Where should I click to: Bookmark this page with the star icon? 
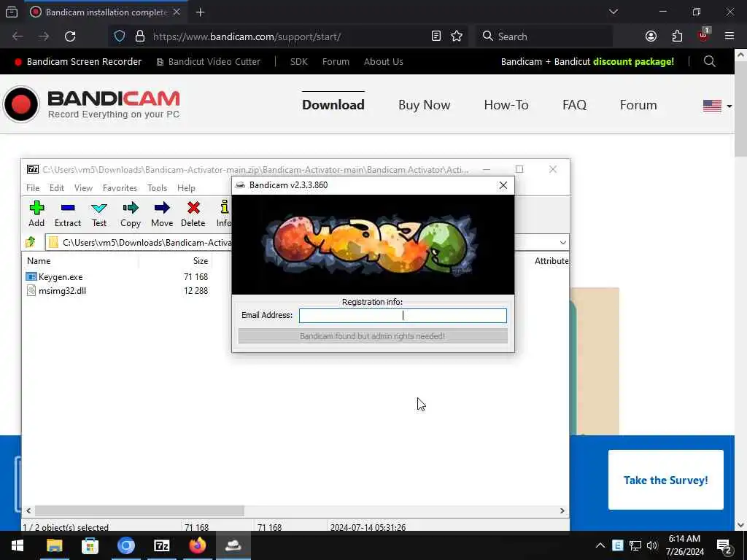tap(457, 36)
